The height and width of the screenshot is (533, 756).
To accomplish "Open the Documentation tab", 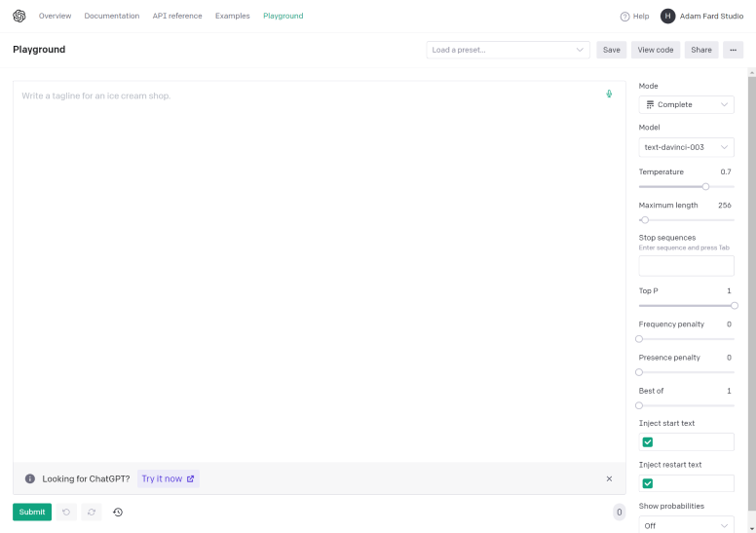I will tap(112, 16).
